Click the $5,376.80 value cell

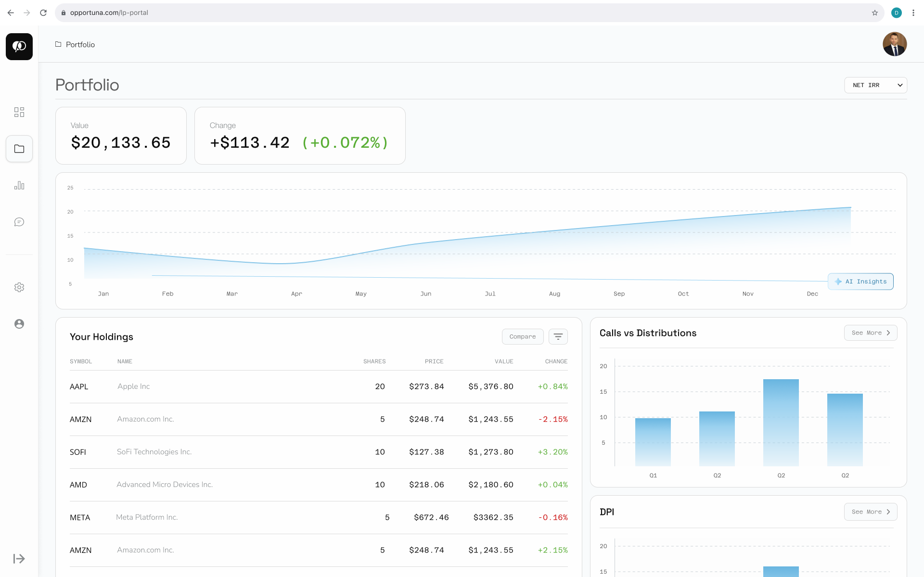pos(491,386)
